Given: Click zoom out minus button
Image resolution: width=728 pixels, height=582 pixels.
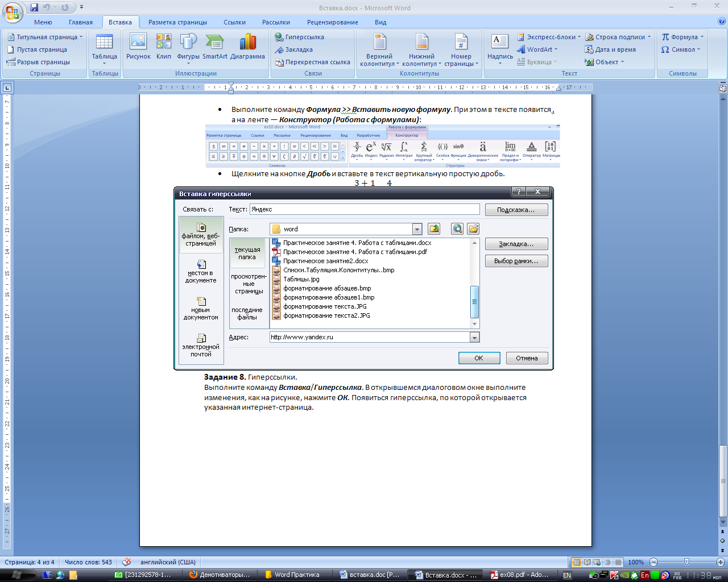Looking at the screenshot, I should coord(653,562).
